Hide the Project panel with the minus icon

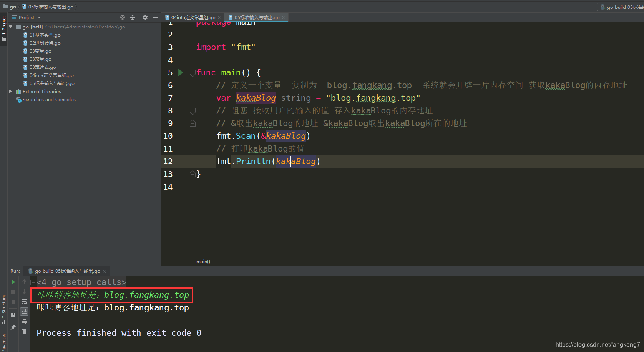(155, 17)
